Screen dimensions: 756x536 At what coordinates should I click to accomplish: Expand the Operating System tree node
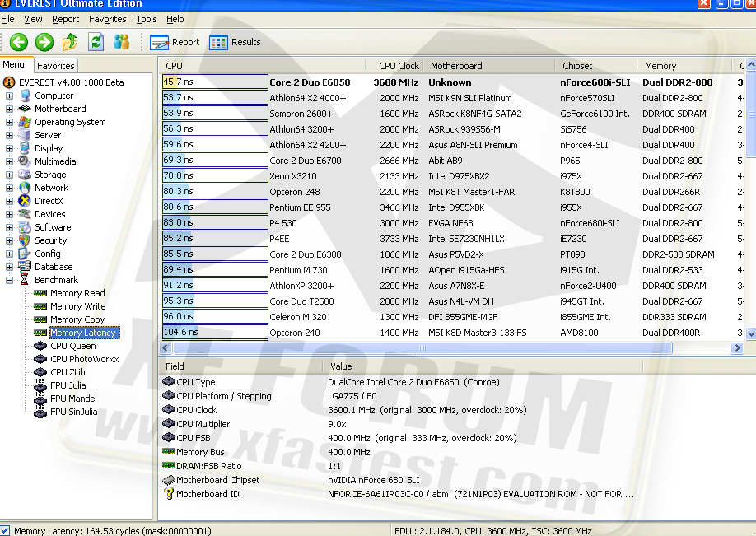9,122
